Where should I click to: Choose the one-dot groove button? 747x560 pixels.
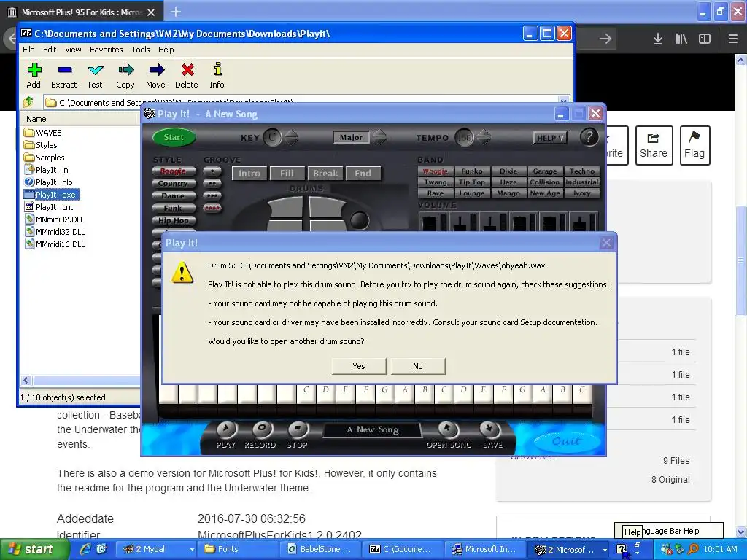click(x=212, y=171)
